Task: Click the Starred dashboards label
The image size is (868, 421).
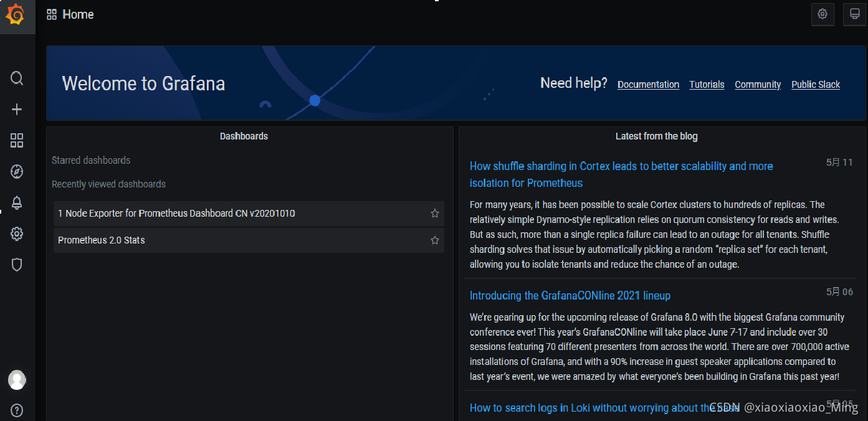Action: (x=91, y=160)
